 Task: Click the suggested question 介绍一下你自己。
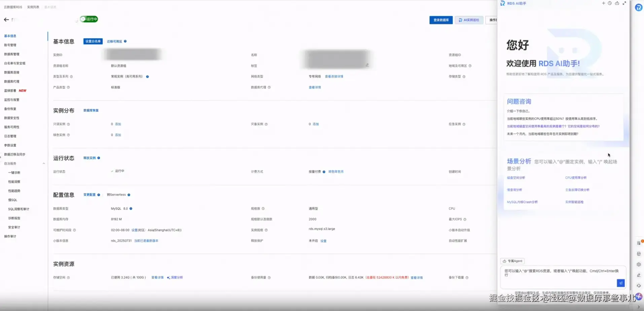(518, 111)
